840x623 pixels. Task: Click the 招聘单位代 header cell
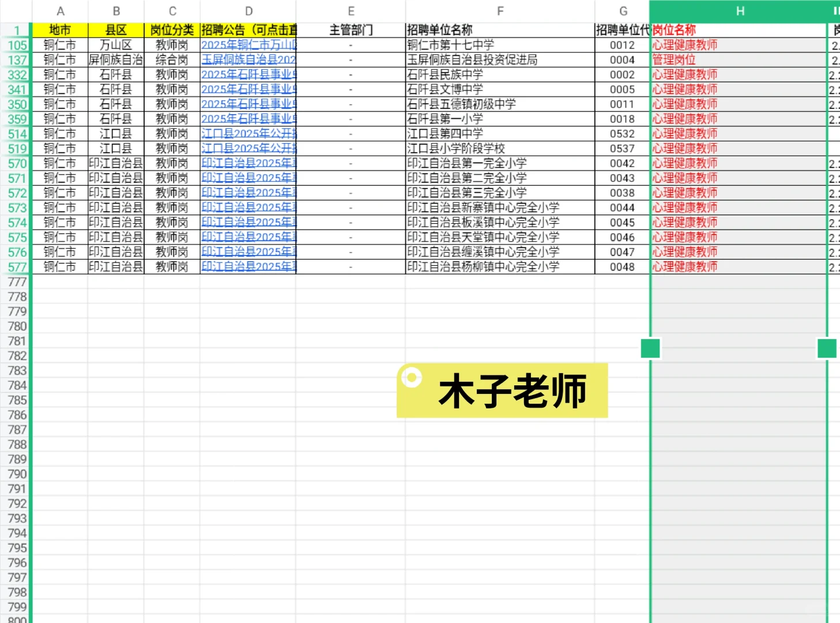click(623, 30)
